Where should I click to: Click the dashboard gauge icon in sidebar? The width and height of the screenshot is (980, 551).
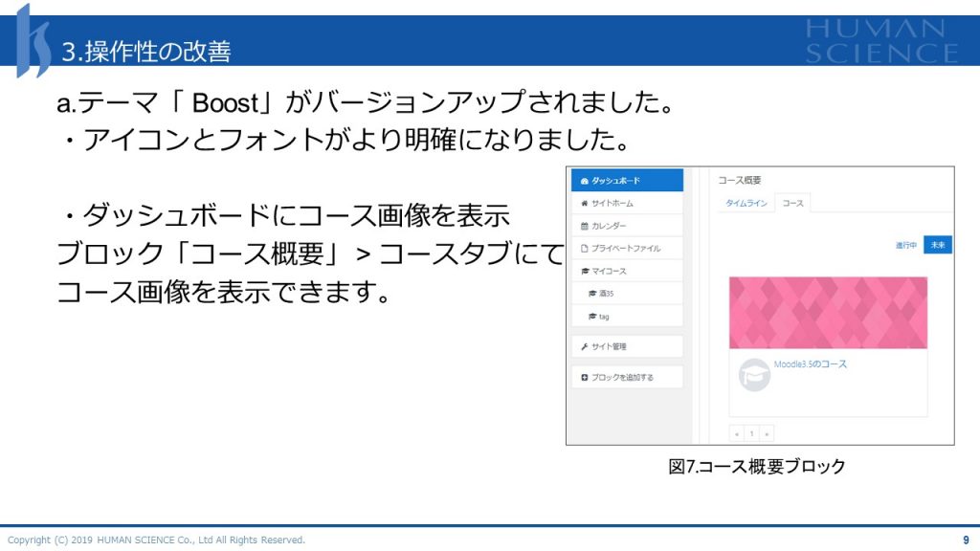(584, 181)
